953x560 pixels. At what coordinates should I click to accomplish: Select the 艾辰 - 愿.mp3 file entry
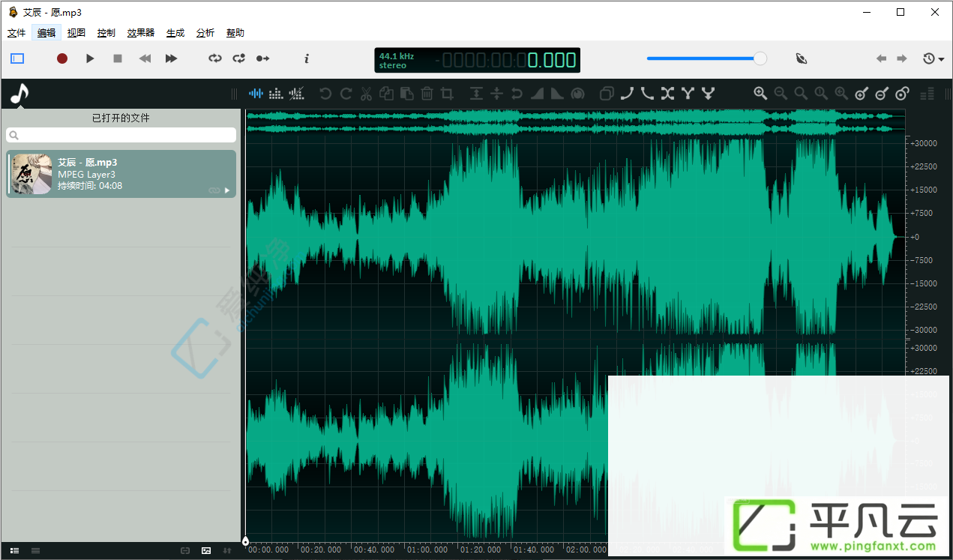pyautogui.click(x=121, y=174)
